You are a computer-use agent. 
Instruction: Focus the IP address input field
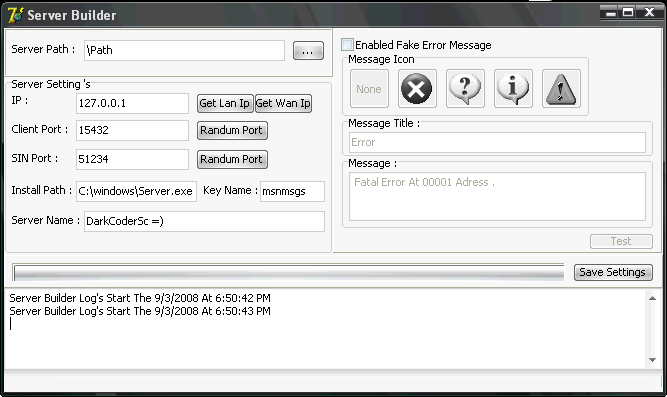[x=132, y=103]
